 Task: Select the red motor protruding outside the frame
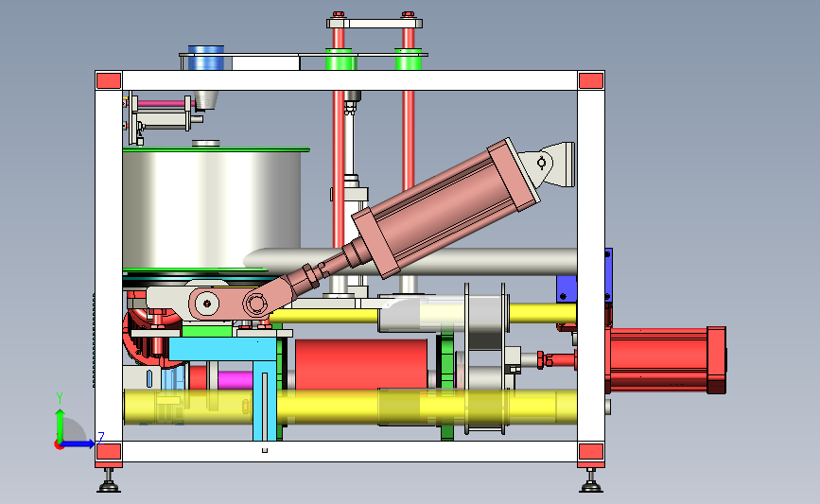pyautogui.click(x=665, y=360)
